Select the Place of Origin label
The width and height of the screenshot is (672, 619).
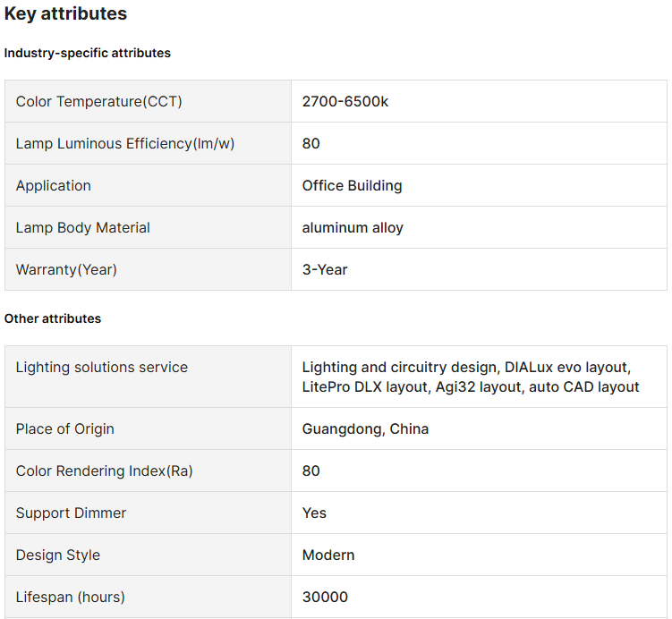click(x=65, y=429)
